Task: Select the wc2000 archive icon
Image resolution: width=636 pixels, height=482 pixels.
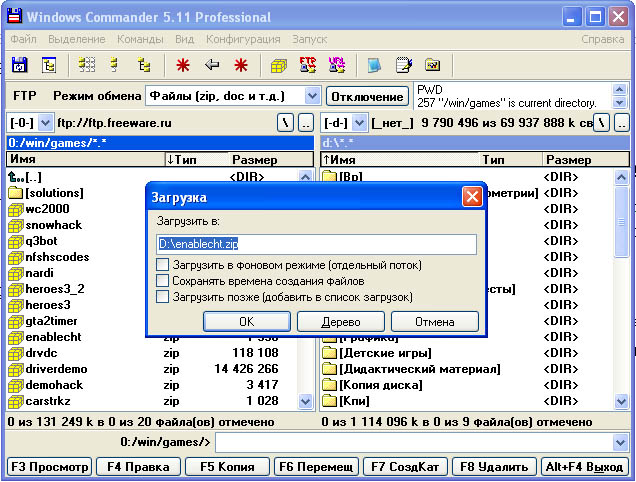Action: point(15,209)
